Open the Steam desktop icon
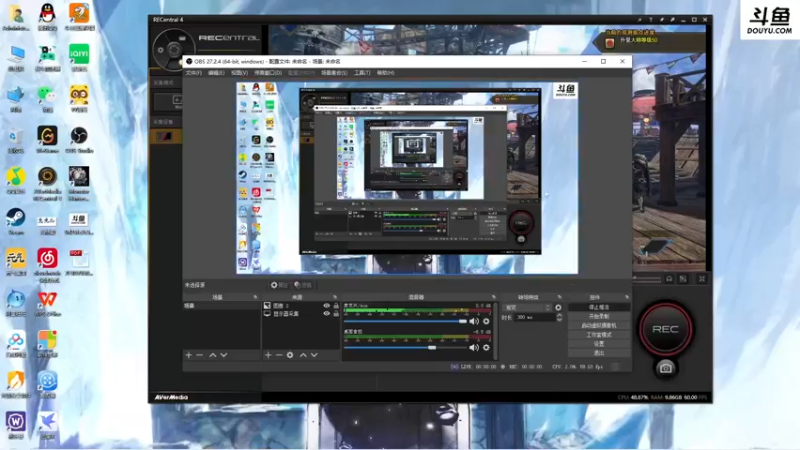This screenshot has height=450, width=800. [x=16, y=221]
